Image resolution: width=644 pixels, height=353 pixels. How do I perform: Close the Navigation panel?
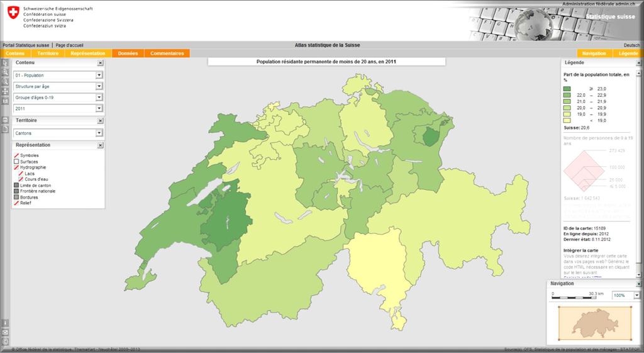click(639, 284)
